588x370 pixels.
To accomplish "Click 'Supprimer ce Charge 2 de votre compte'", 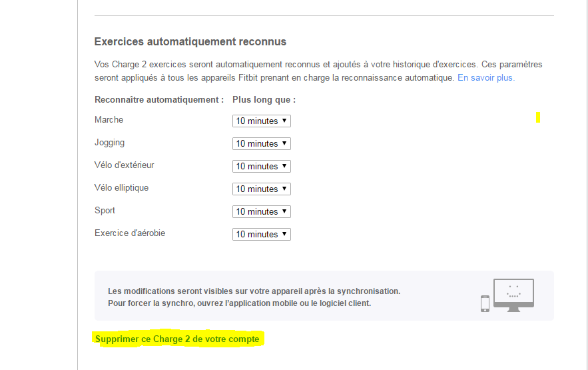I will (177, 339).
